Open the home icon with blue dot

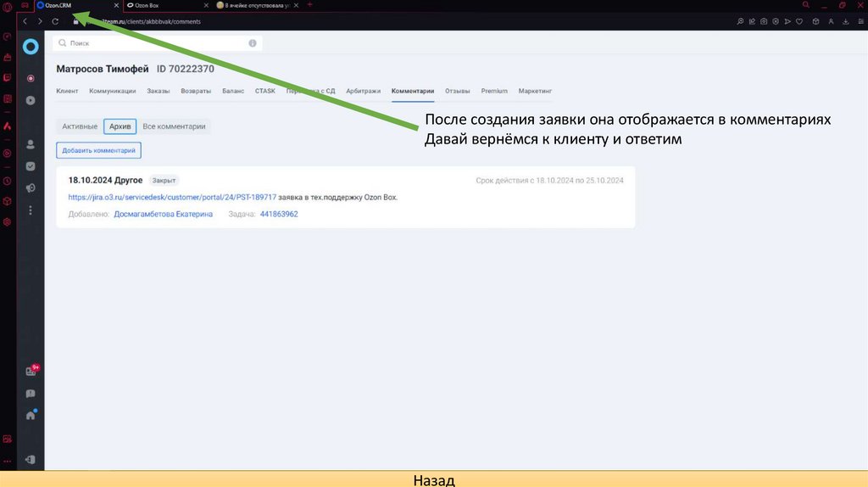[x=31, y=414]
